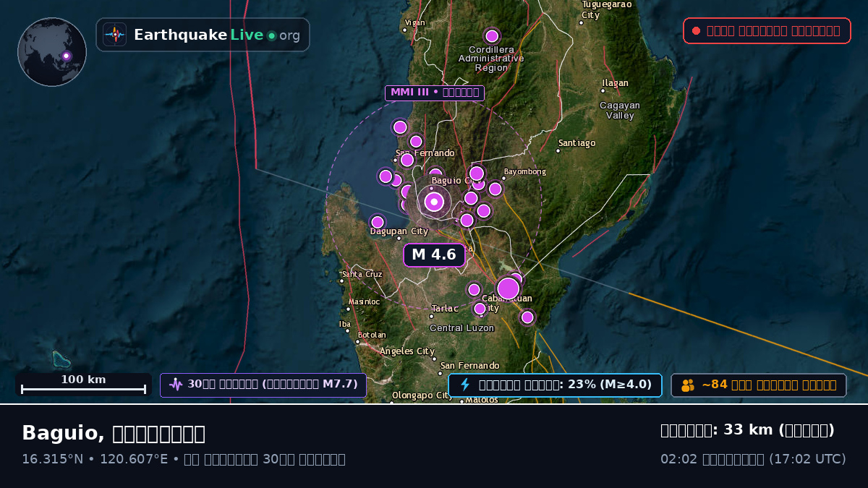Click the Baguio location title

pyautogui.click(x=114, y=433)
